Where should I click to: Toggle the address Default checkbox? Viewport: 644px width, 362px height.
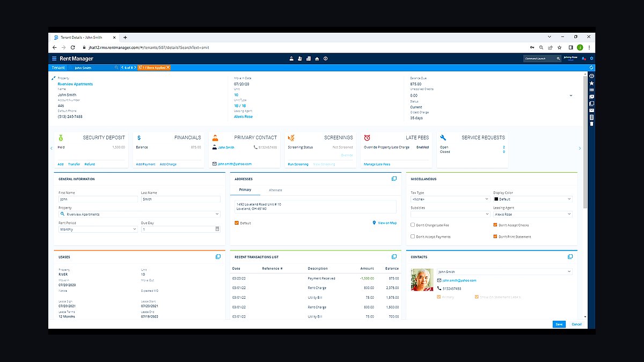pos(237,223)
